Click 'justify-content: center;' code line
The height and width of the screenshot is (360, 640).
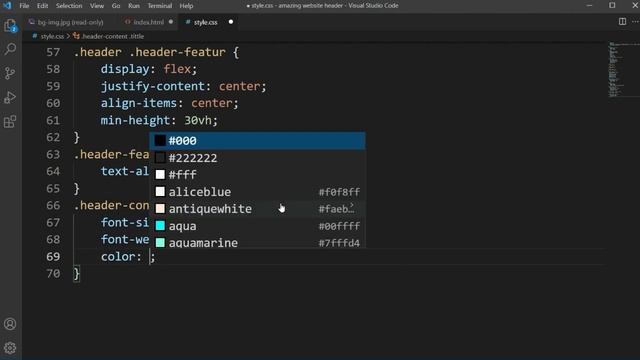pyautogui.click(x=183, y=86)
